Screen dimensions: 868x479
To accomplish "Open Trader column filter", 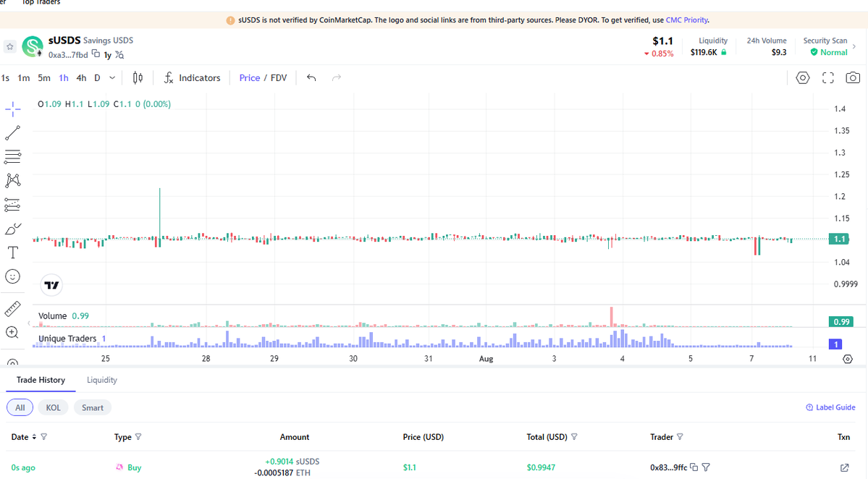I will tap(680, 437).
